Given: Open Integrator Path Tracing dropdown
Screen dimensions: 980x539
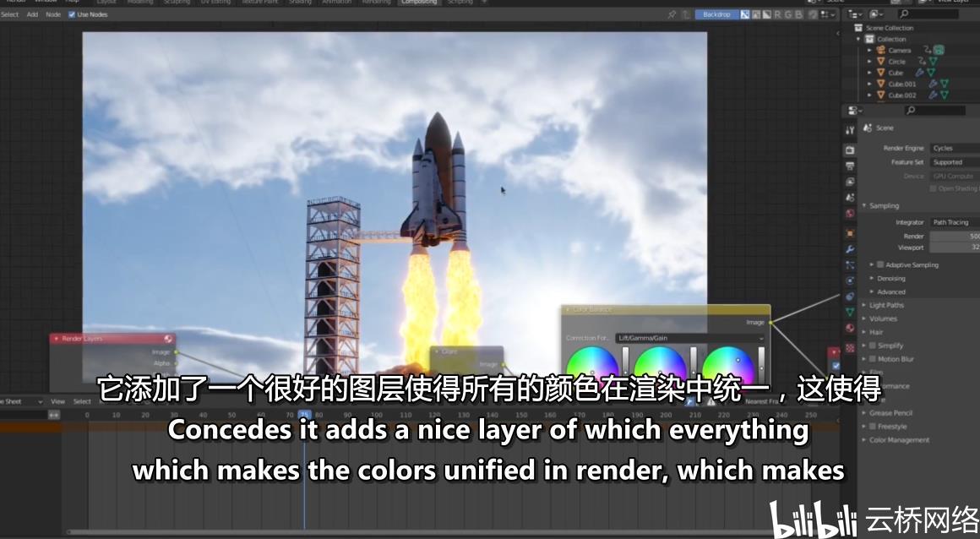Looking at the screenshot, I should tap(955, 222).
